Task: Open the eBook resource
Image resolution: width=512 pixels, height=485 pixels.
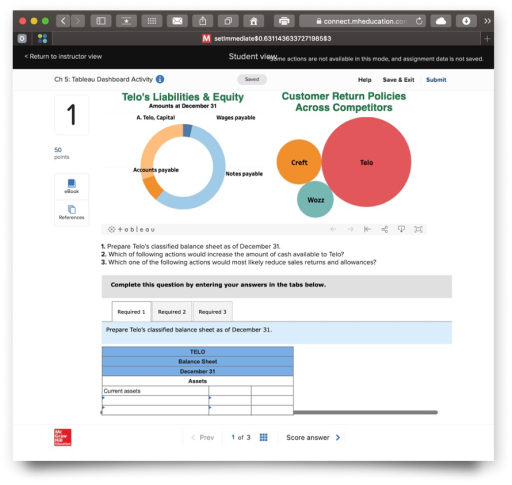Action: [x=72, y=186]
